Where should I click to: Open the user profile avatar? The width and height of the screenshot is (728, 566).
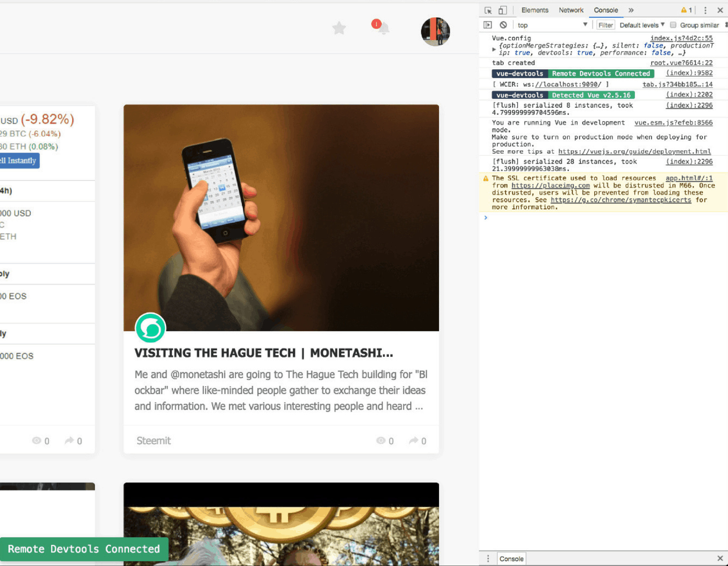(435, 32)
